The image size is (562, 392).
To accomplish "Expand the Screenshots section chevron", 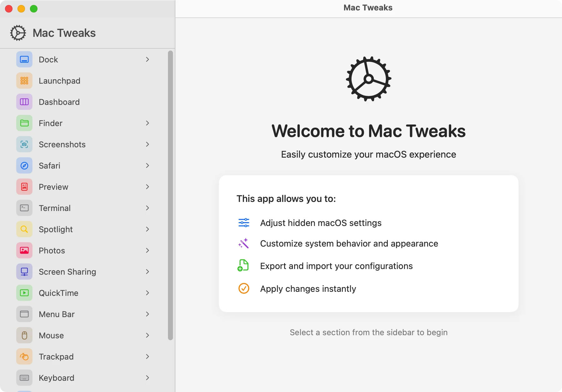I will click(147, 144).
